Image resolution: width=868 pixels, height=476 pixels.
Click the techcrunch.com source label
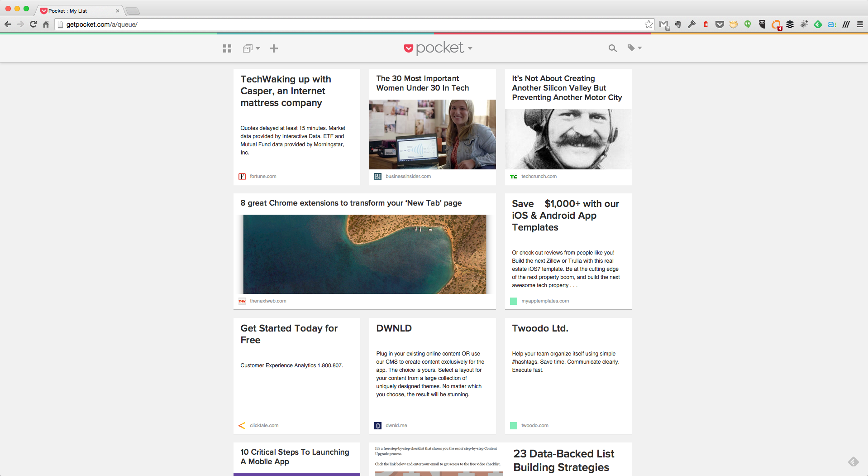[539, 177]
